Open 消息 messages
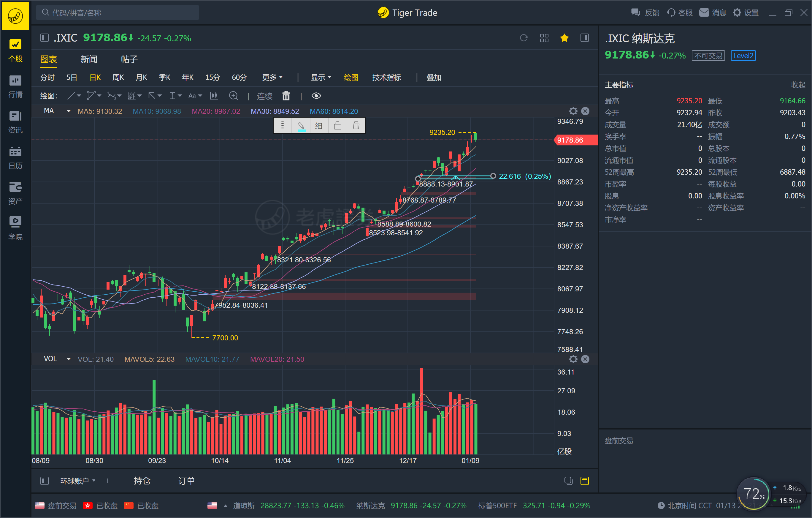812x518 pixels. coord(713,12)
